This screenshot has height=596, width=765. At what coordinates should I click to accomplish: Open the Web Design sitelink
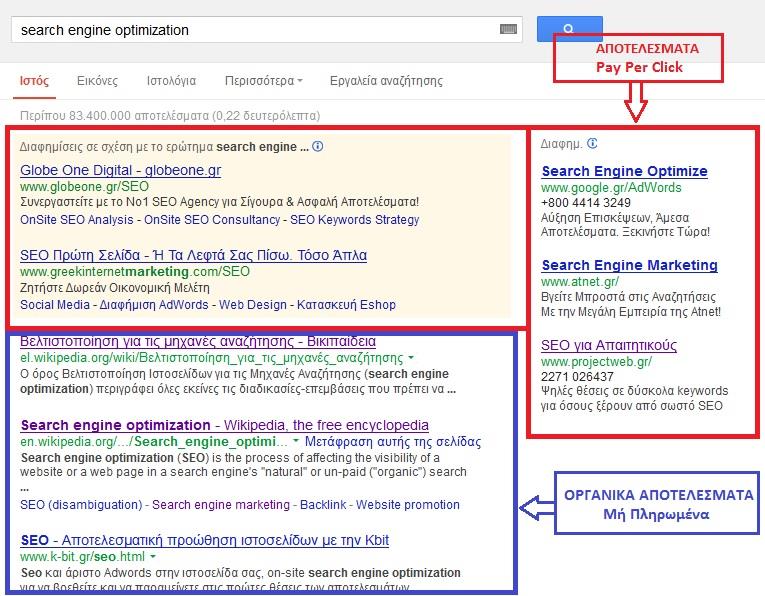[x=253, y=305]
